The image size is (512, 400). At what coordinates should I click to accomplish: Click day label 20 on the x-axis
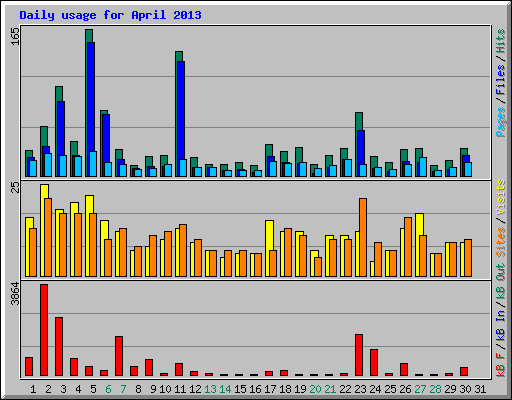point(315,389)
